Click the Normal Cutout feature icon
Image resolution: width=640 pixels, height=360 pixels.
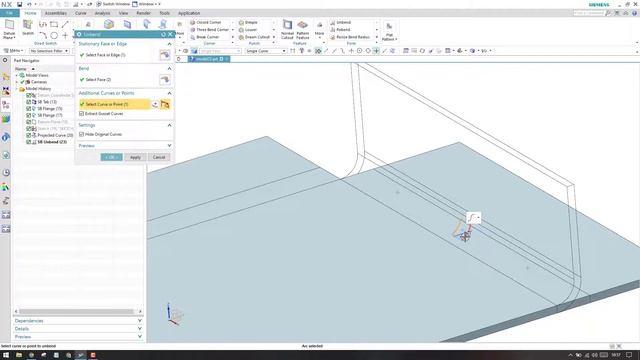pos(287,29)
